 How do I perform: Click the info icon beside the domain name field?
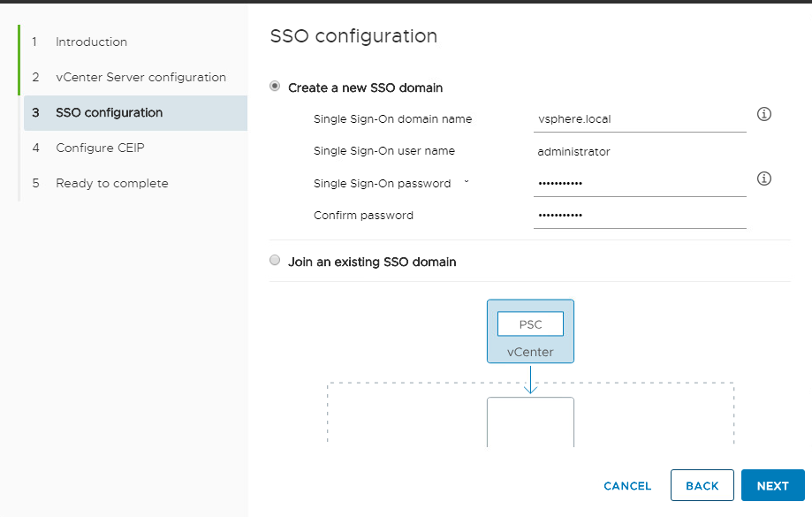click(765, 115)
